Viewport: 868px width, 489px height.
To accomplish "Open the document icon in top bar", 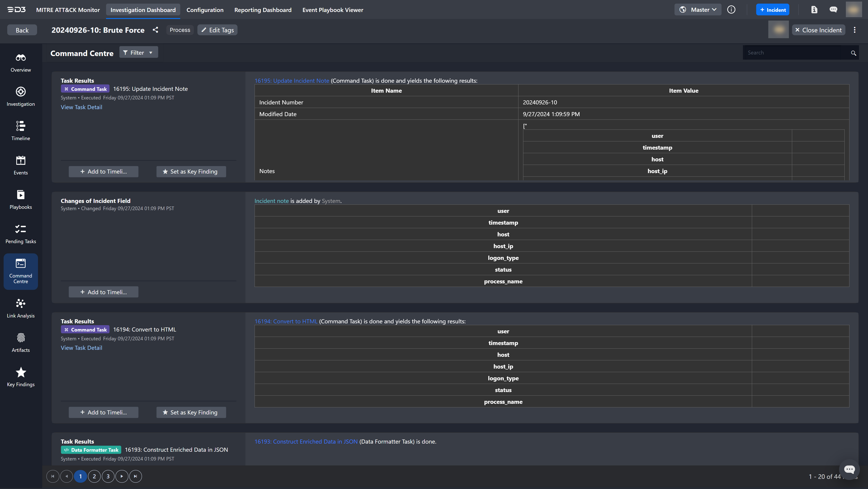I will 814,10.
